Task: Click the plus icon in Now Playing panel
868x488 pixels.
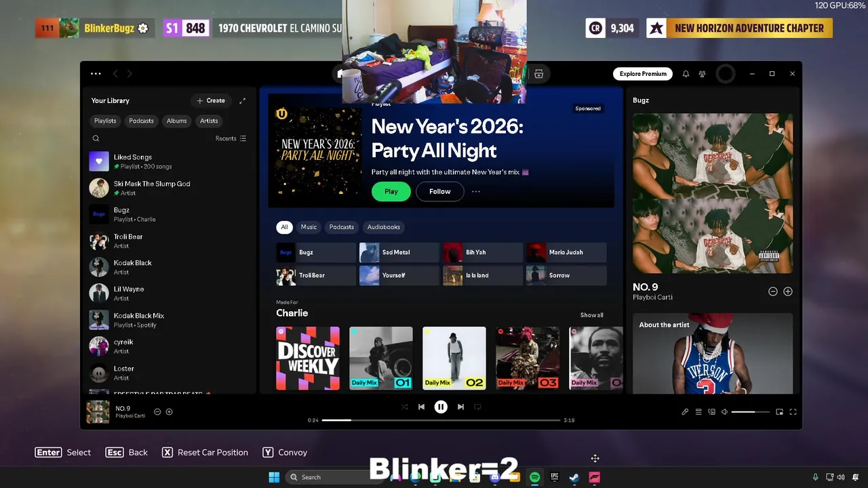Action: pyautogui.click(x=787, y=291)
